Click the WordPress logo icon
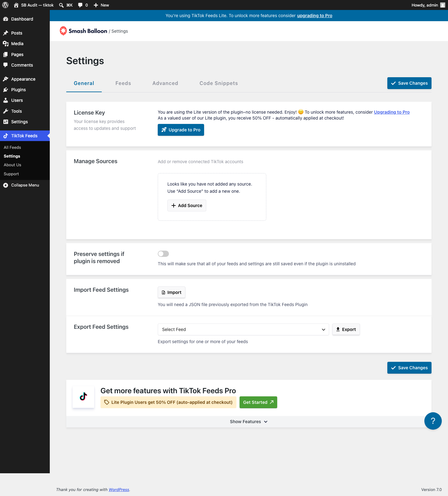Viewport: 448px width, 496px height. [x=5, y=5]
